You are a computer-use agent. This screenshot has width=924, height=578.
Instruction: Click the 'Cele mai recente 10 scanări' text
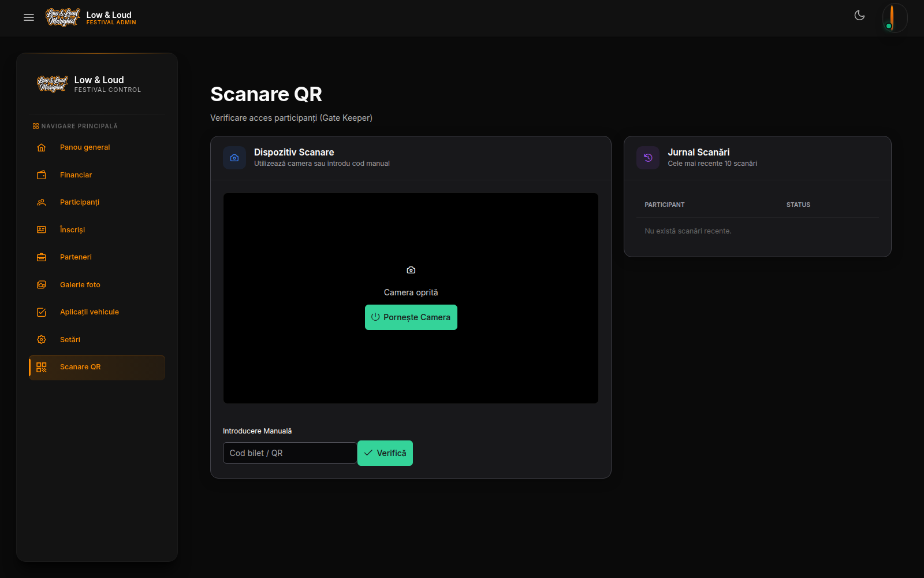(x=712, y=164)
